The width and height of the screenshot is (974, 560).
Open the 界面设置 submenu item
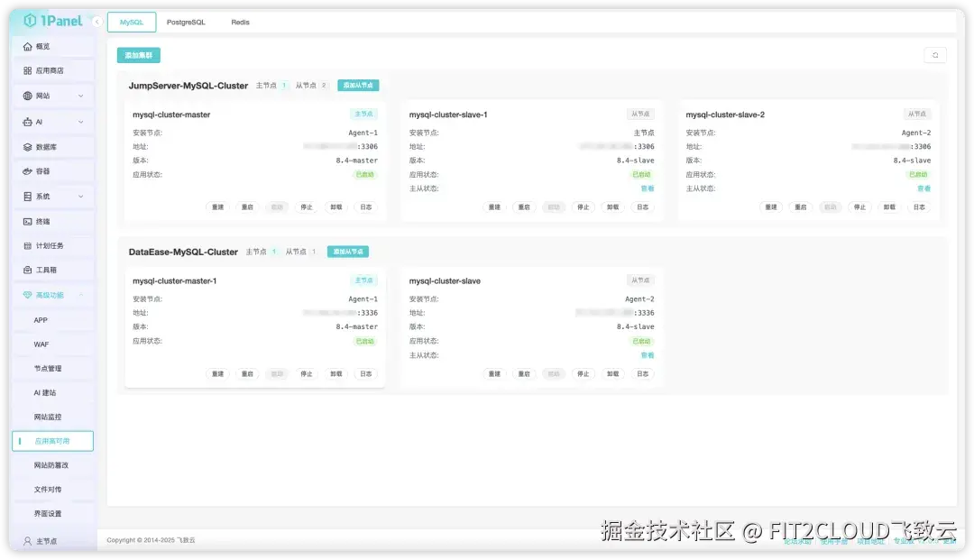point(53,514)
